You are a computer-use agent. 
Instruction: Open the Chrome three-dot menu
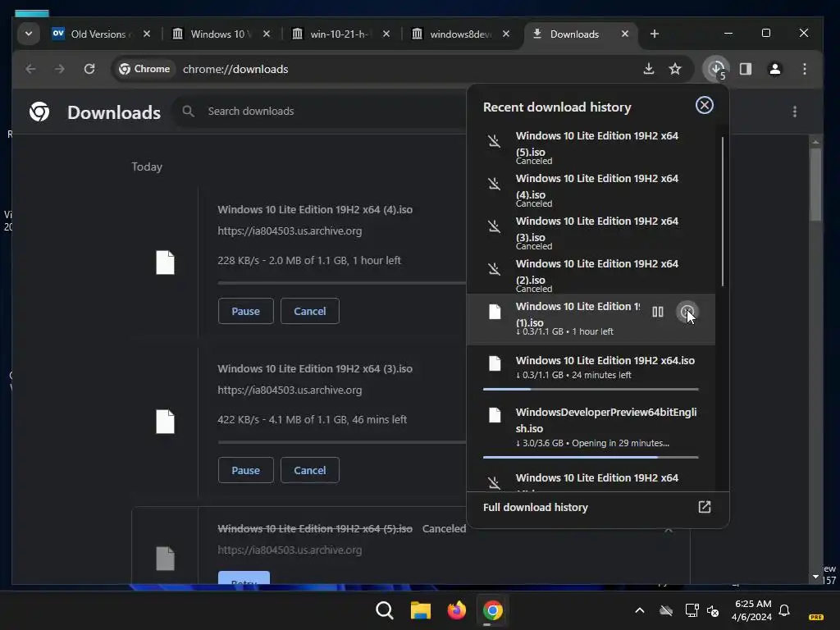tap(805, 69)
